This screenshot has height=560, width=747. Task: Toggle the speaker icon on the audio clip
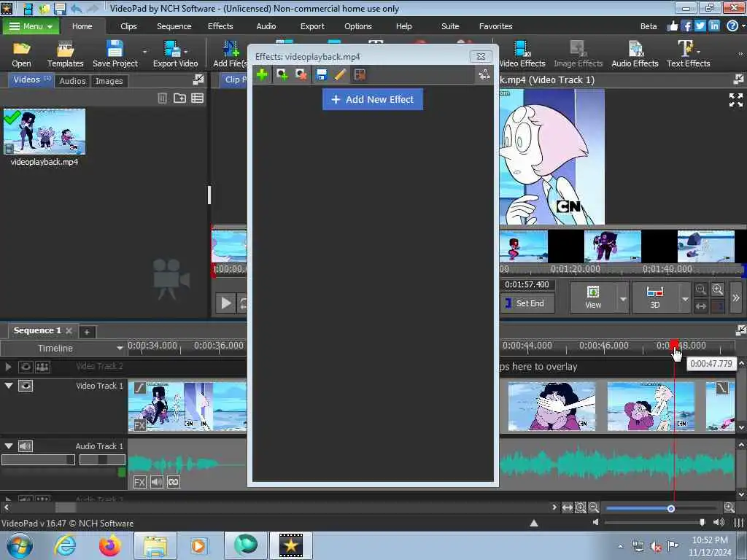pyautogui.click(x=156, y=482)
